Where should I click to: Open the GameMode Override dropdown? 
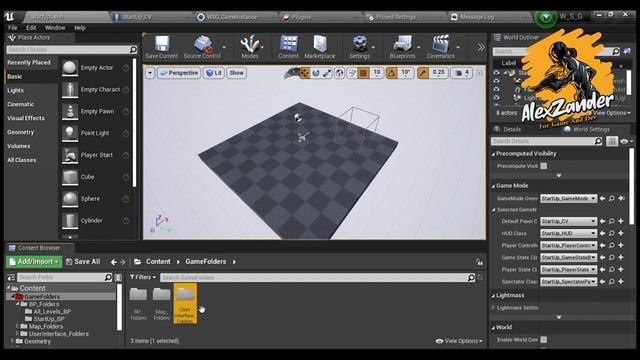569,198
